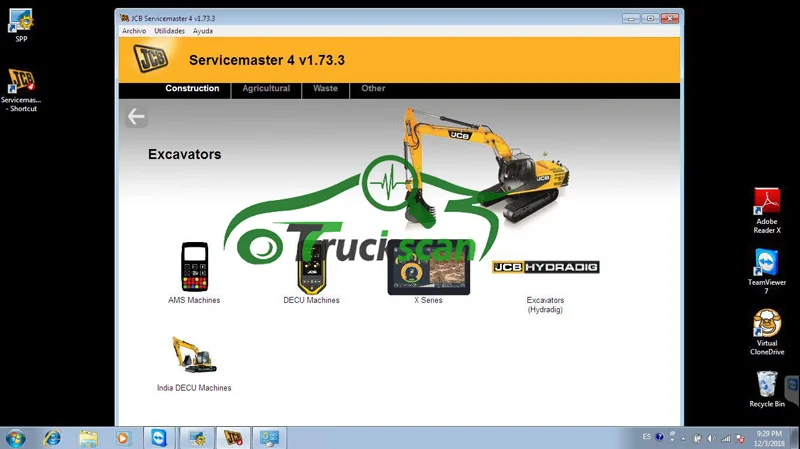
Task: Click the help icon in system tray
Action: click(x=659, y=437)
